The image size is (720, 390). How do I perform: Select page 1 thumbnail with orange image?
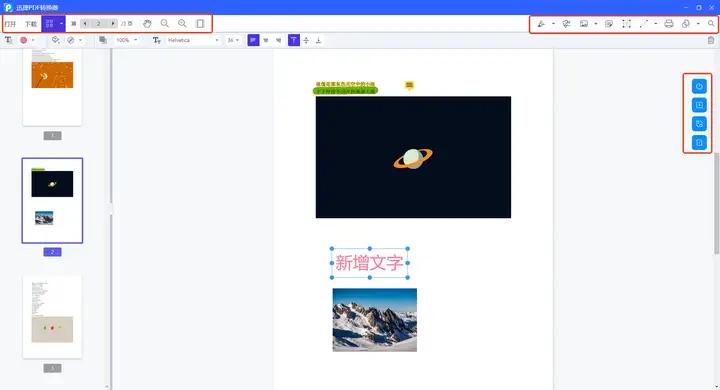click(x=52, y=87)
